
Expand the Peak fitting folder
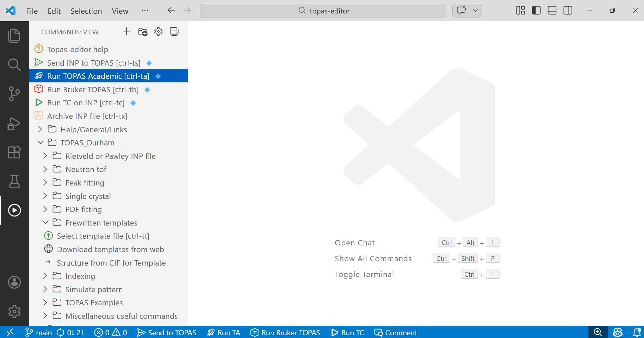tap(45, 183)
